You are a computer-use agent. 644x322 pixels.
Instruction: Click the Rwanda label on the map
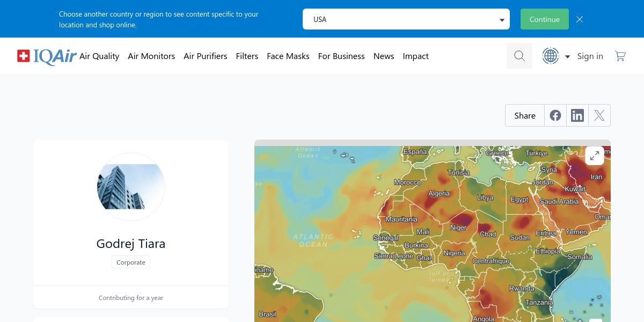click(x=522, y=289)
